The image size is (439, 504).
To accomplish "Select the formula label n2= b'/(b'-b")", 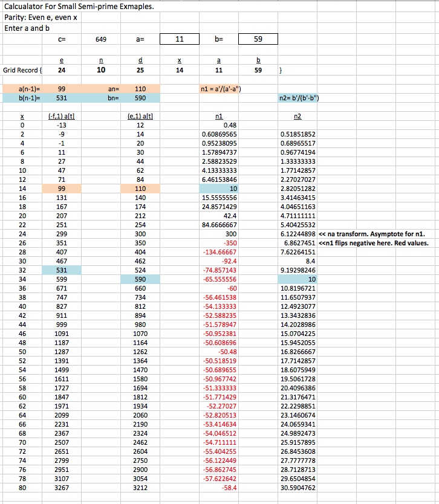I will (x=299, y=98).
